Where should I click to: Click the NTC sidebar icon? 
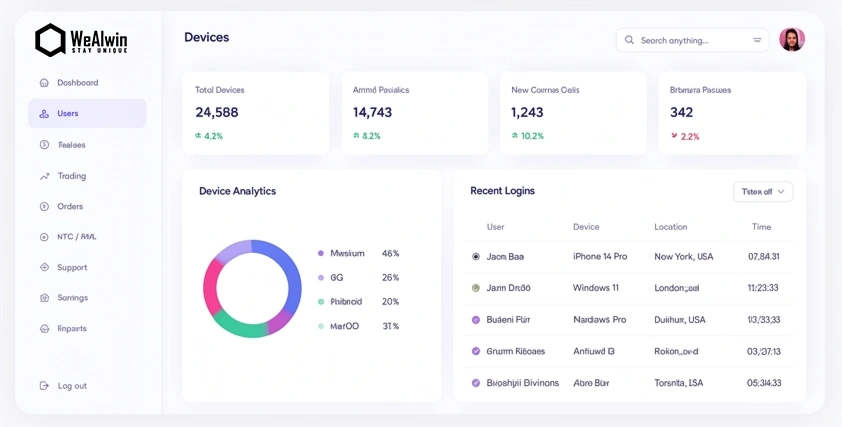pyautogui.click(x=44, y=237)
